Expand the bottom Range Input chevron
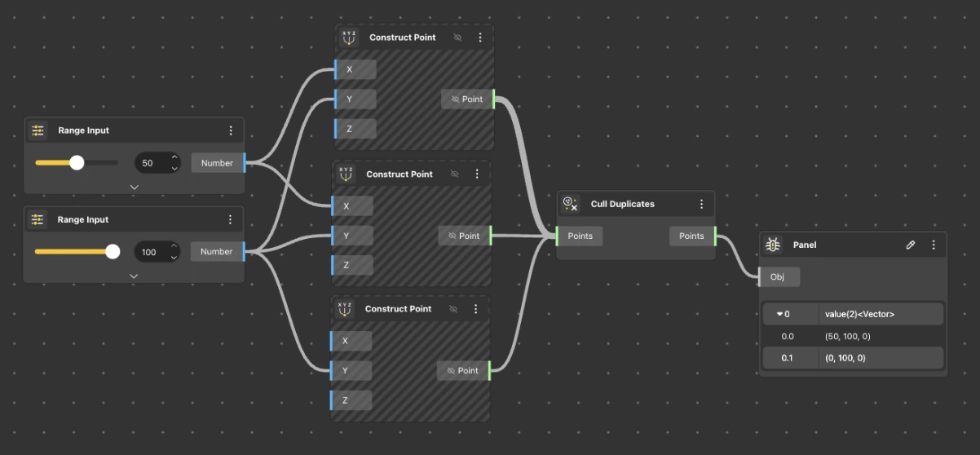 [x=134, y=276]
